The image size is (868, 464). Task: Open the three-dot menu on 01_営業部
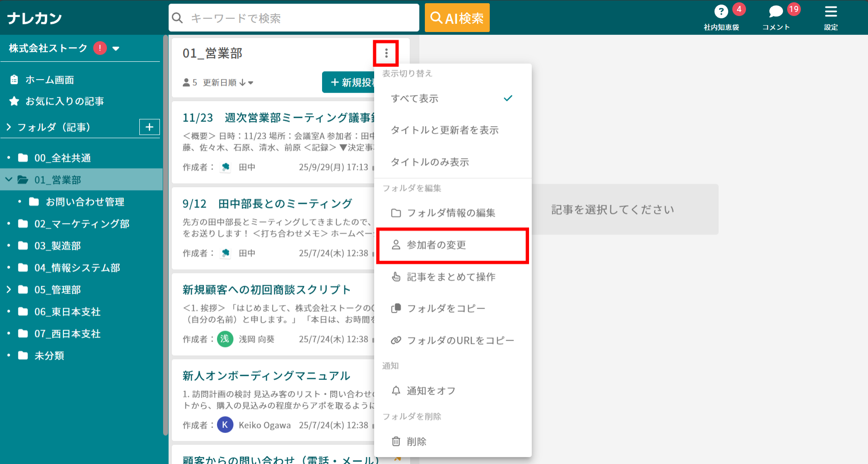pos(386,53)
